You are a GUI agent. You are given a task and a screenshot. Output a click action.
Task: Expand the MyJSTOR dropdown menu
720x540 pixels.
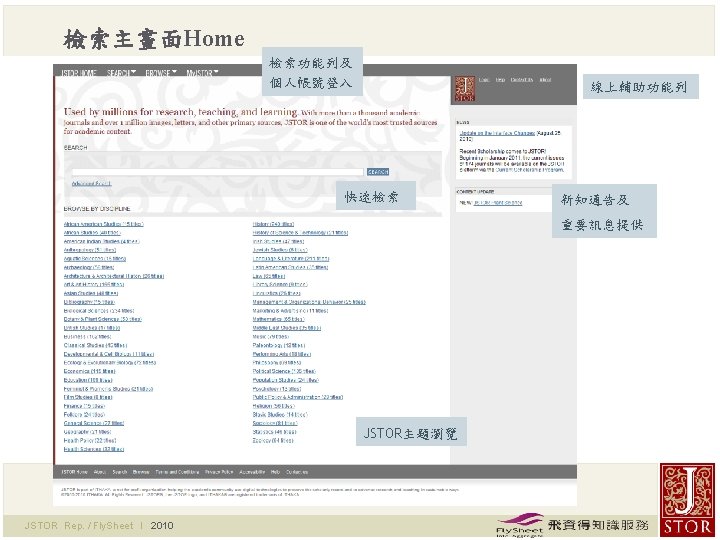coord(202,73)
